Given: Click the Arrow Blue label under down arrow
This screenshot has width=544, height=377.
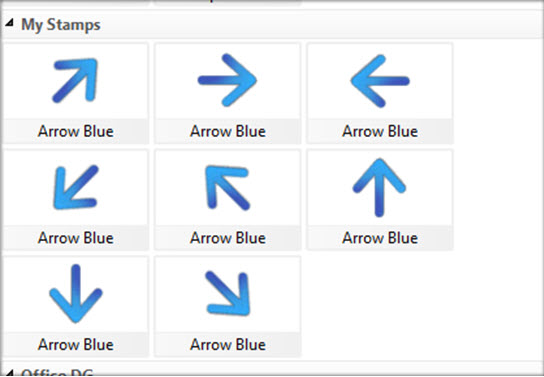Looking at the screenshot, I should point(76,345).
